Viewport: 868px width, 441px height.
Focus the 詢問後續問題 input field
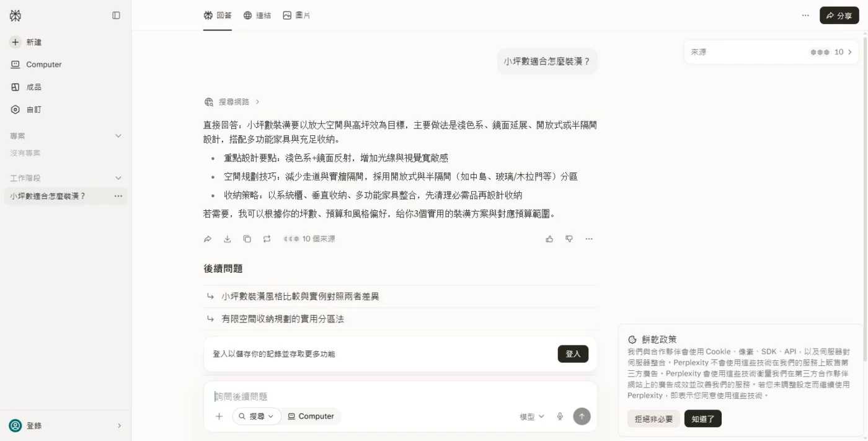[400, 396]
